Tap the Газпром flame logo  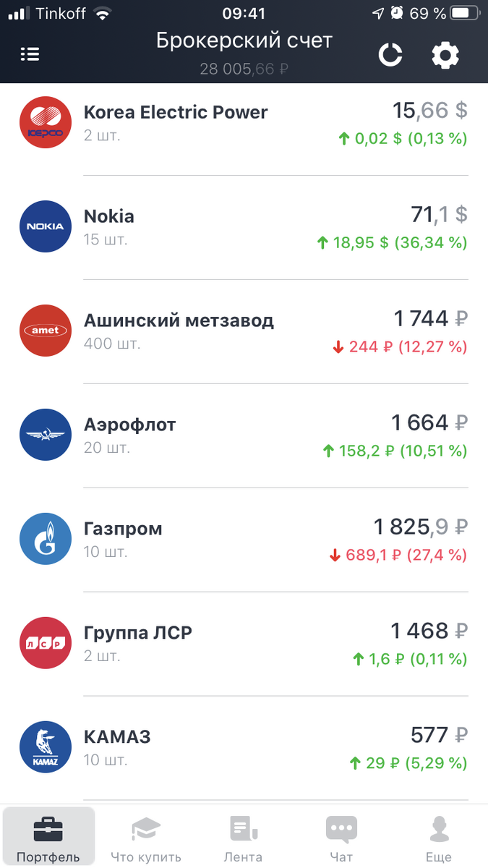[45, 538]
